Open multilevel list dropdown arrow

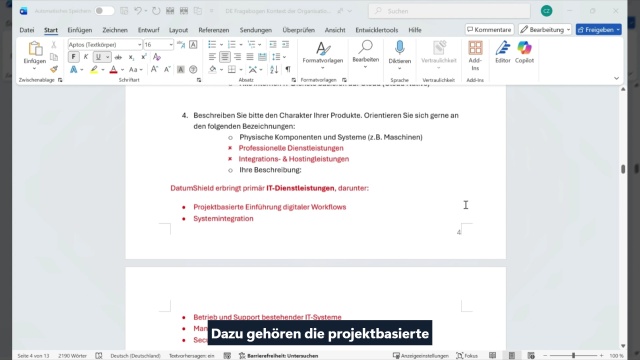[x=260, y=44]
